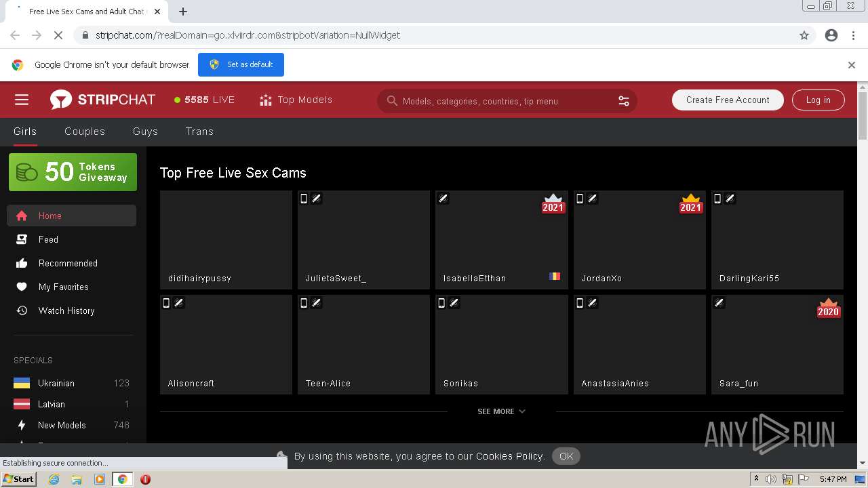Expand the SEE MORE section

point(501,411)
